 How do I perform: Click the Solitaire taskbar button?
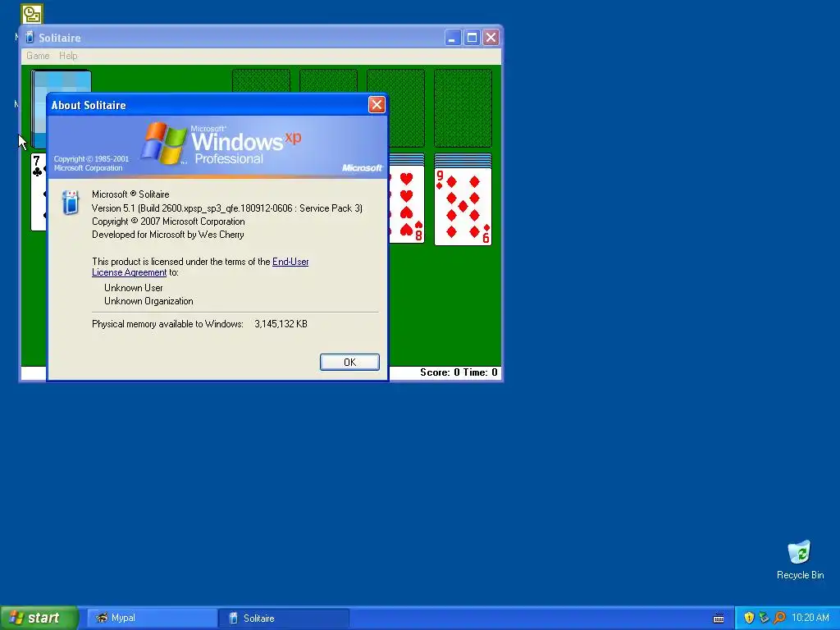click(x=284, y=618)
